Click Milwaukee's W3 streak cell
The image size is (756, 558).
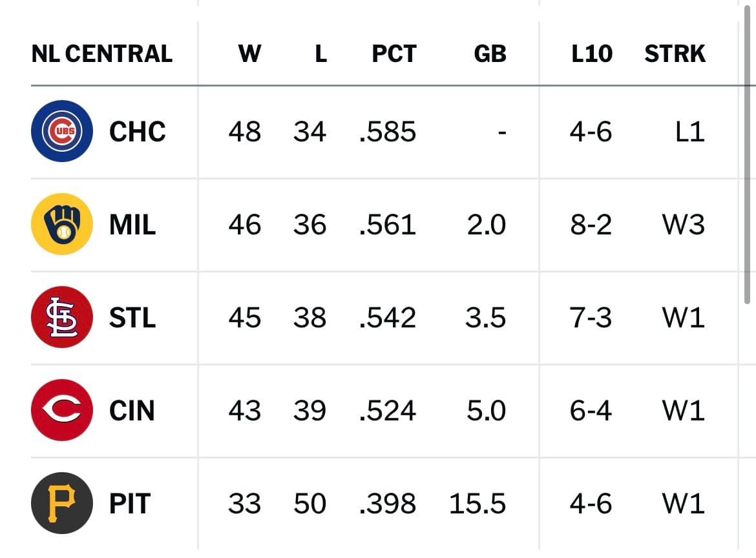(x=683, y=225)
